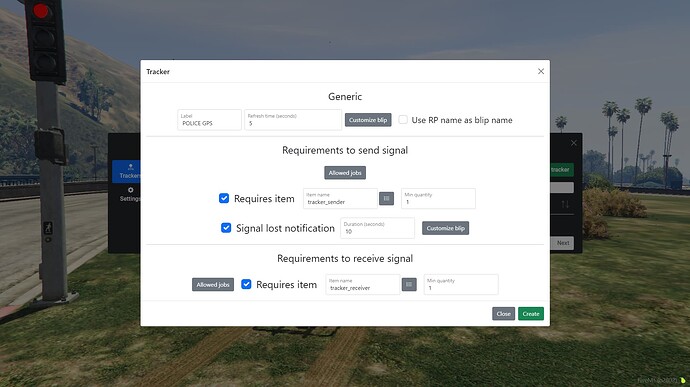Click the sort arrows icon in background window
Viewport: 690px width, 387px height.
tap(565, 204)
